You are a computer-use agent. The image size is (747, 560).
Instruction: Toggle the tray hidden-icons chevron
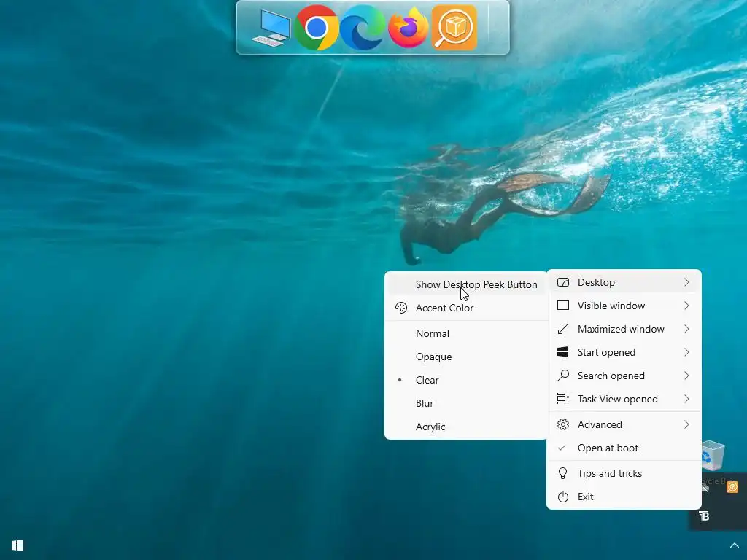[x=734, y=545]
